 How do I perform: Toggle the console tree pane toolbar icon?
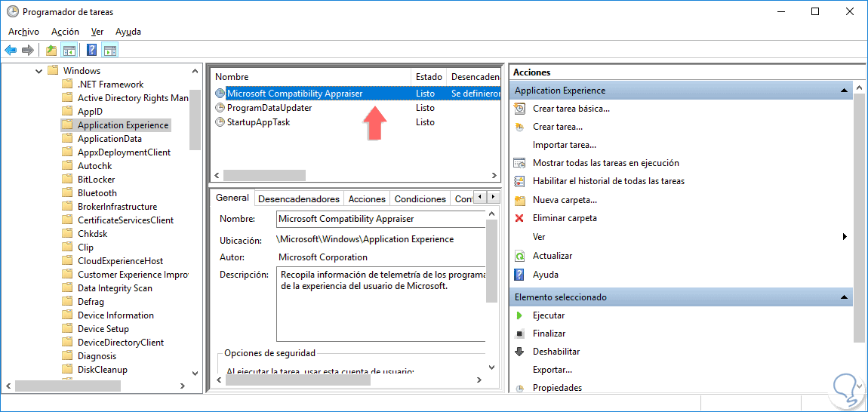(x=69, y=51)
